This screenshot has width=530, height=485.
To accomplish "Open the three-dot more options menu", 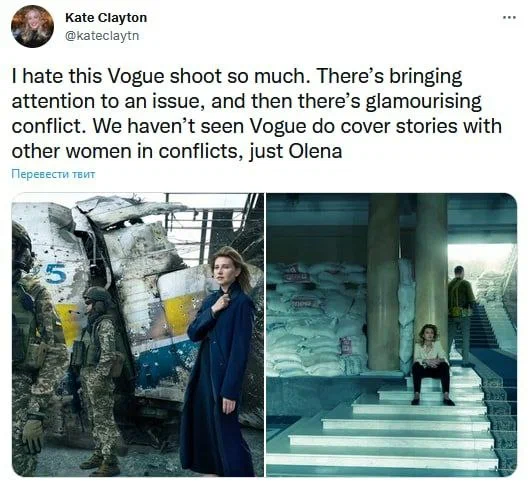I will tap(509, 17).
